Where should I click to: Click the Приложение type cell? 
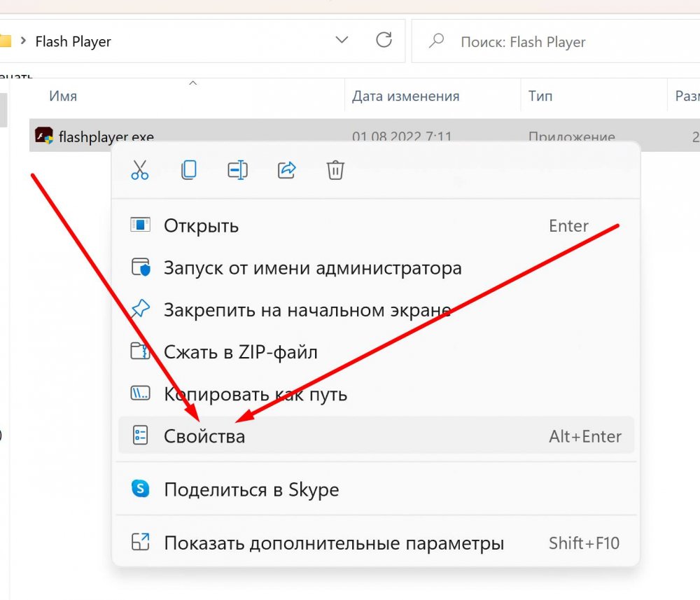pyautogui.click(x=571, y=136)
